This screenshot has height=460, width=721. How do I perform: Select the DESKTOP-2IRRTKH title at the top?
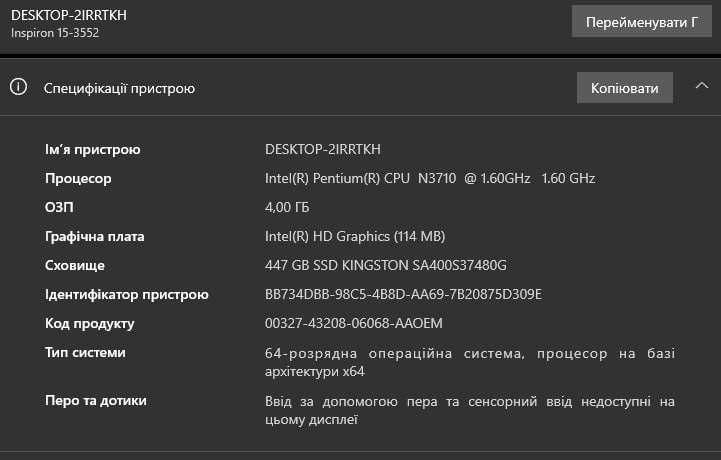coord(69,15)
